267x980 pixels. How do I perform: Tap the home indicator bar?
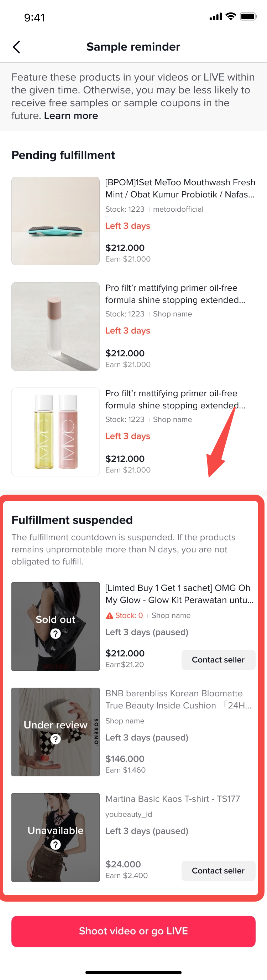click(x=133, y=972)
